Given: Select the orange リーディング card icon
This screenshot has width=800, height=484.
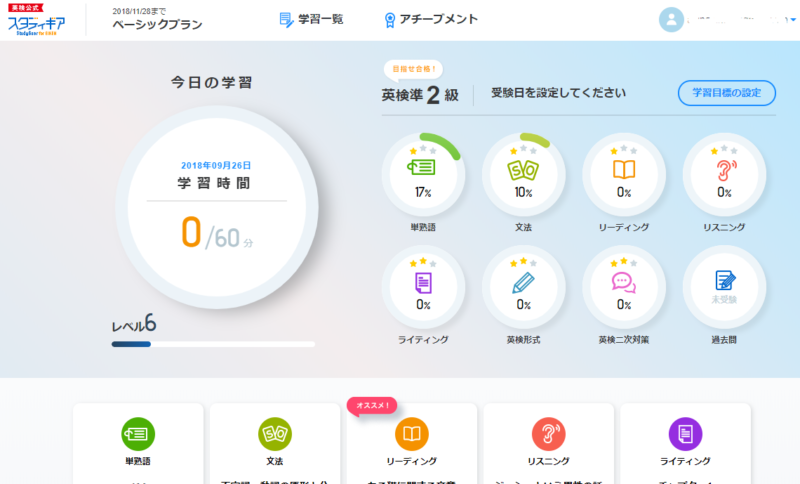Looking at the screenshot, I should coord(412,434).
